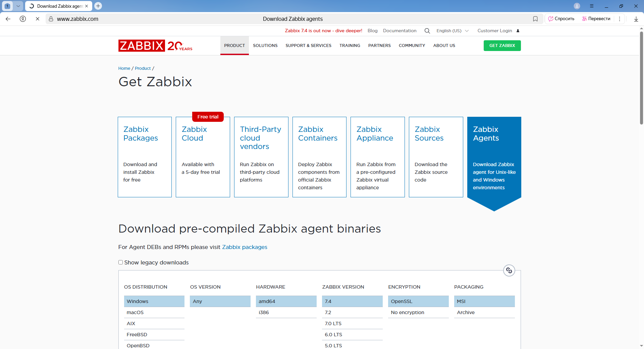Click the tab group counter icon
Screen dimensions: 644x349
coord(7,6)
